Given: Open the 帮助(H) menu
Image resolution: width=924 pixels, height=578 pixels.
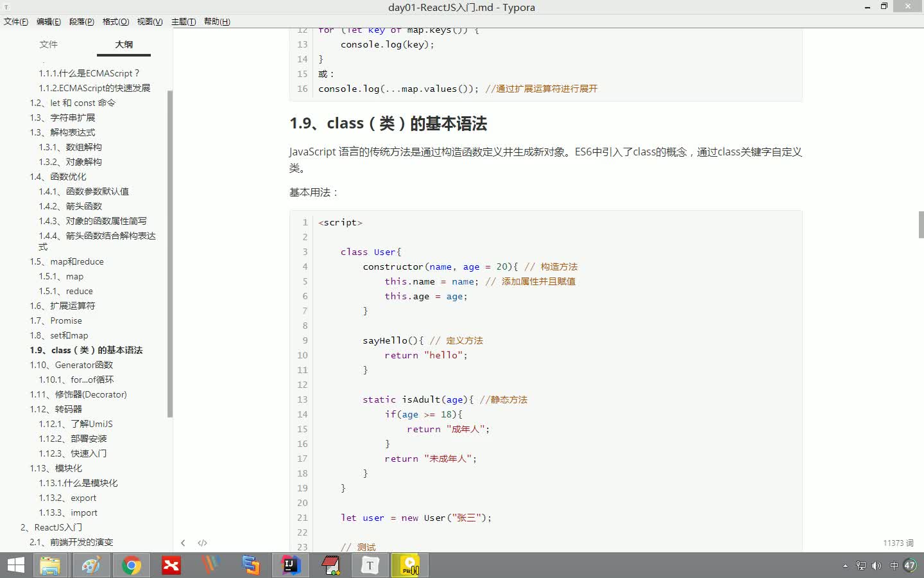Looking at the screenshot, I should [x=217, y=22].
